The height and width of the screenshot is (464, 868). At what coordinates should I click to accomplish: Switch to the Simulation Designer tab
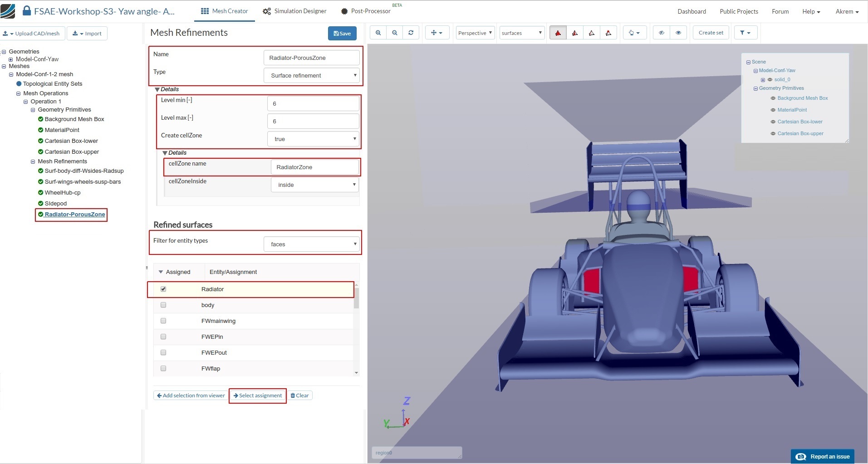[x=294, y=11]
